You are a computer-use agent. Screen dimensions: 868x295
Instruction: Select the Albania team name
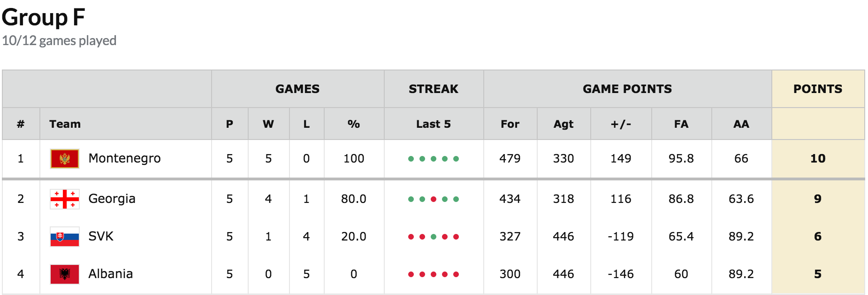110,274
